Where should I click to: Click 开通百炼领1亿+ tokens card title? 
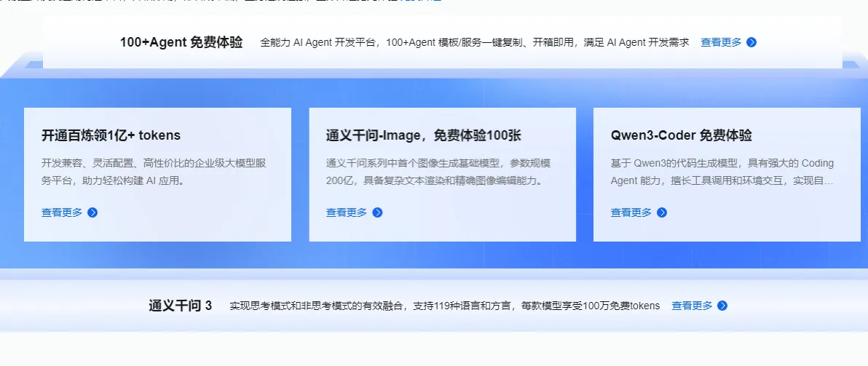click(111, 135)
